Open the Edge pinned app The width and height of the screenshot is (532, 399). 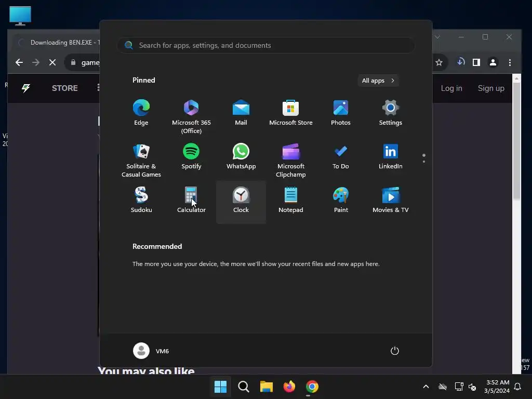141,113
